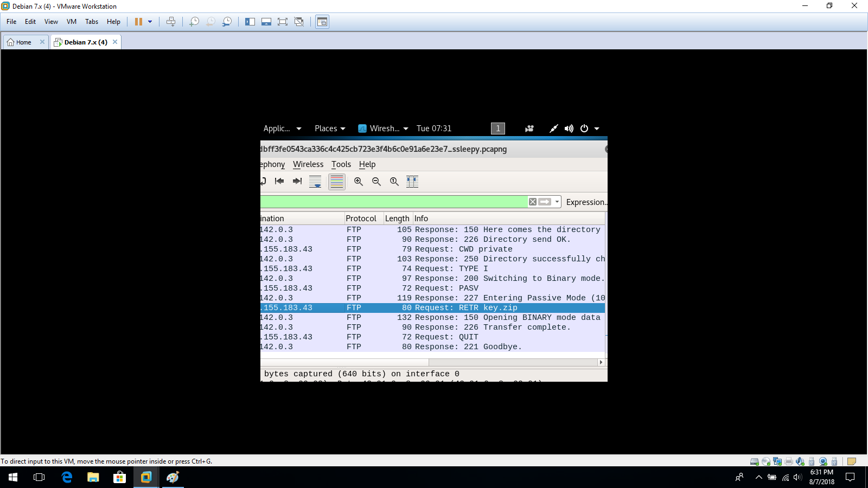868x488 pixels.
Task: Jump to the last packet
Action: [297, 182]
